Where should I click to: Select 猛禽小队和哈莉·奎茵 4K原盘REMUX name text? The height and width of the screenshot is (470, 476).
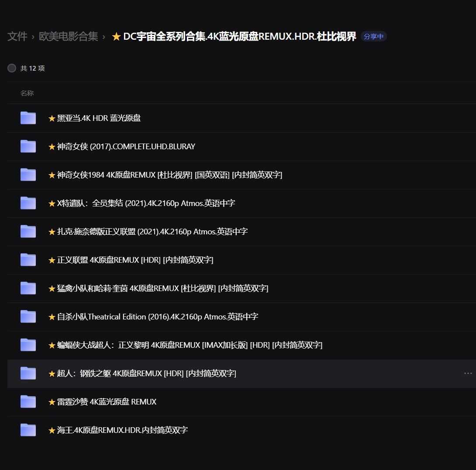pos(163,288)
